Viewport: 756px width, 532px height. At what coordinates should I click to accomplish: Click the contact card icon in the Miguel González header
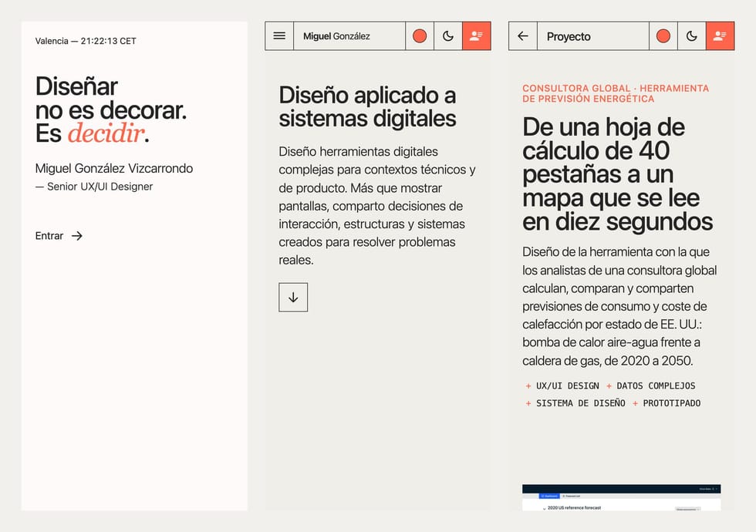tap(477, 35)
